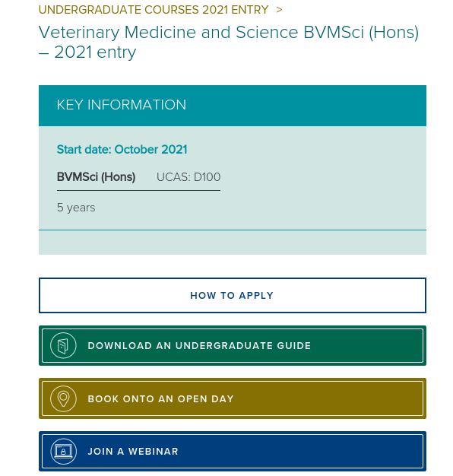Click the booklet icon on the green guide button
Viewport: 453px width, 476px height.
click(x=63, y=345)
